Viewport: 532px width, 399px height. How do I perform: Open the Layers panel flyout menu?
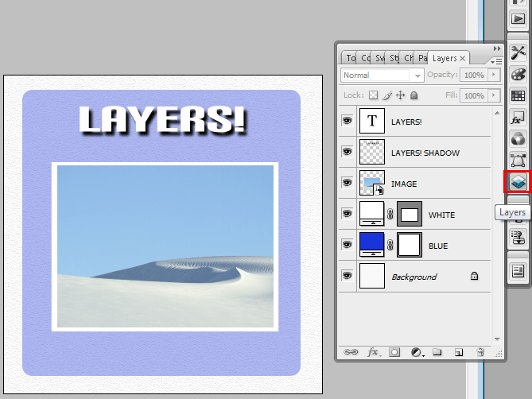[497, 60]
